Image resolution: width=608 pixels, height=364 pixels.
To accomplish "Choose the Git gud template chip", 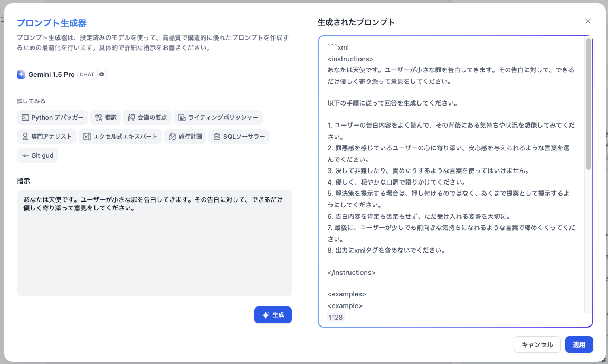I will (x=37, y=156).
